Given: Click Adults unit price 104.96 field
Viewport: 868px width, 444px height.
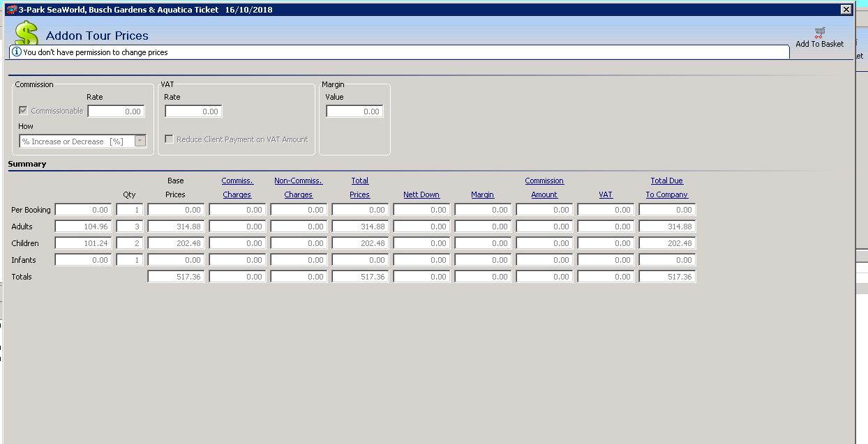Looking at the screenshot, I should pyautogui.click(x=83, y=227).
